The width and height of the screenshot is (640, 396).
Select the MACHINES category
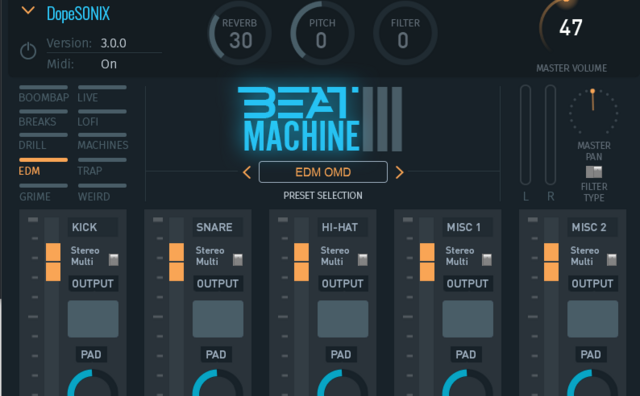(x=103, y=142)
